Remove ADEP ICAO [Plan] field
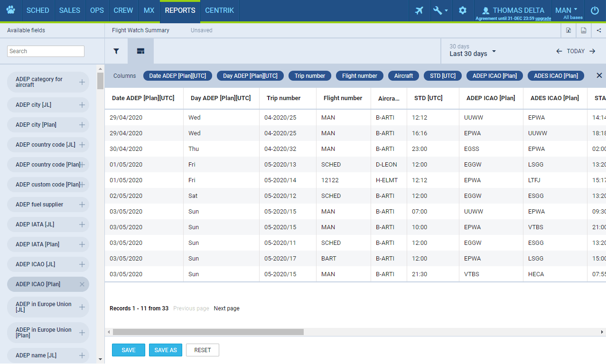Image resolution: width=606 pixels, height=364 pixels. [x=82, y=284]
